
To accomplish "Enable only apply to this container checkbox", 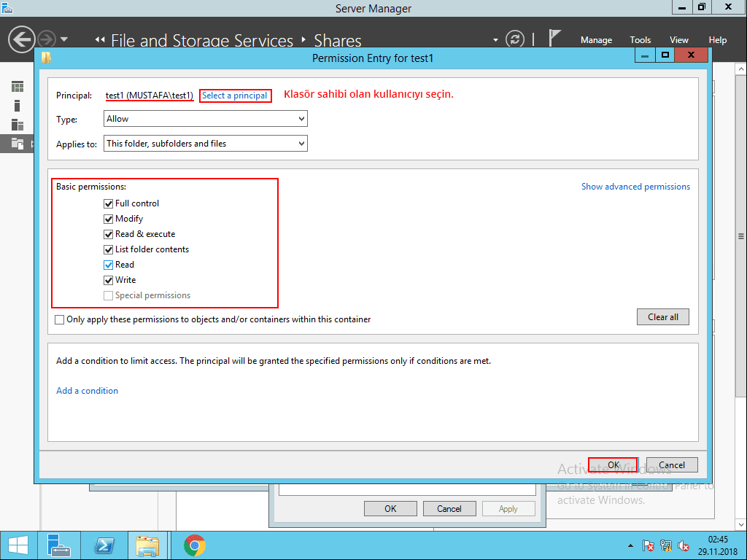I will pyautogui.click(x=60, y=319).
